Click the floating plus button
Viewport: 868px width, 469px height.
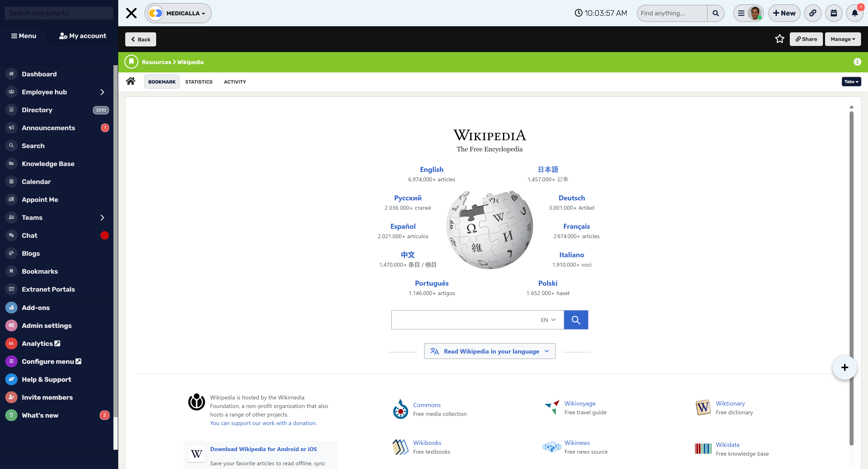[844, 367]
